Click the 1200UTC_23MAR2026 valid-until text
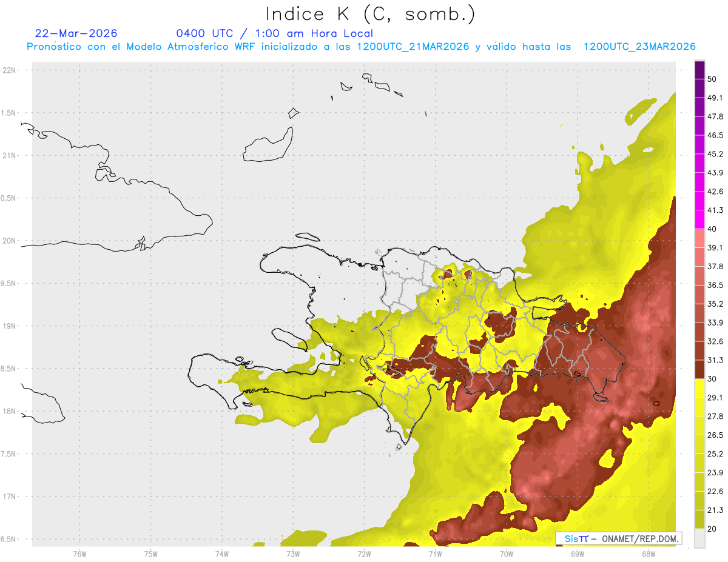Viewport: 728px width, 562px height. 639,47
